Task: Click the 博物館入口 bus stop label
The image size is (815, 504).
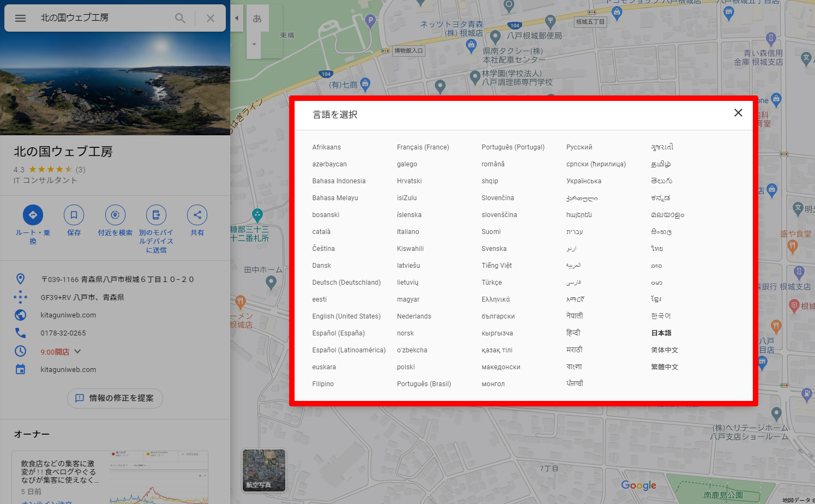Action: coord(409,51)
